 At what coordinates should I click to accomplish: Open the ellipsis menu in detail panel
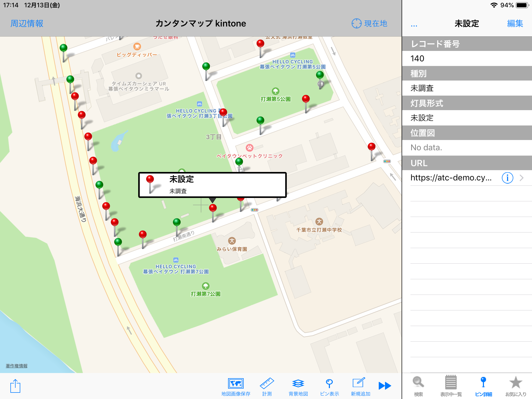[x=414, y=25]
